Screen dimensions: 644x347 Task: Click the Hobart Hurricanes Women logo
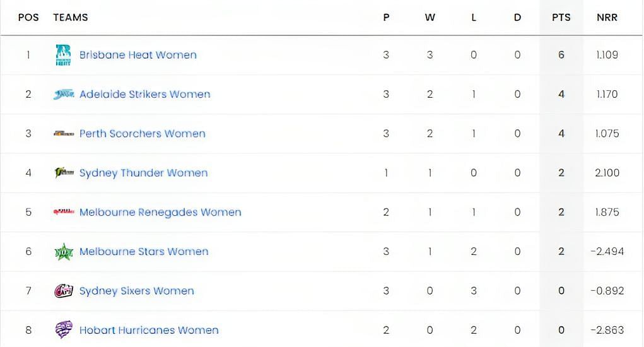pyautogui.click(x=64, y=330)
